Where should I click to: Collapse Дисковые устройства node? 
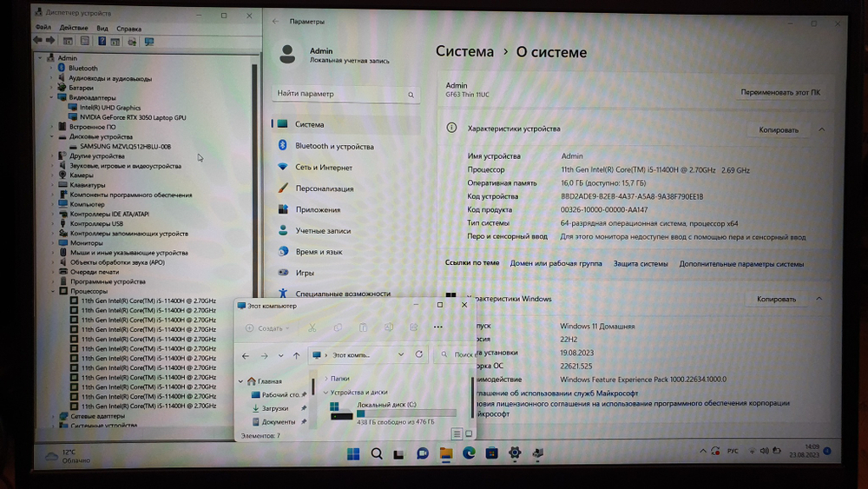[x=53, y=136]
